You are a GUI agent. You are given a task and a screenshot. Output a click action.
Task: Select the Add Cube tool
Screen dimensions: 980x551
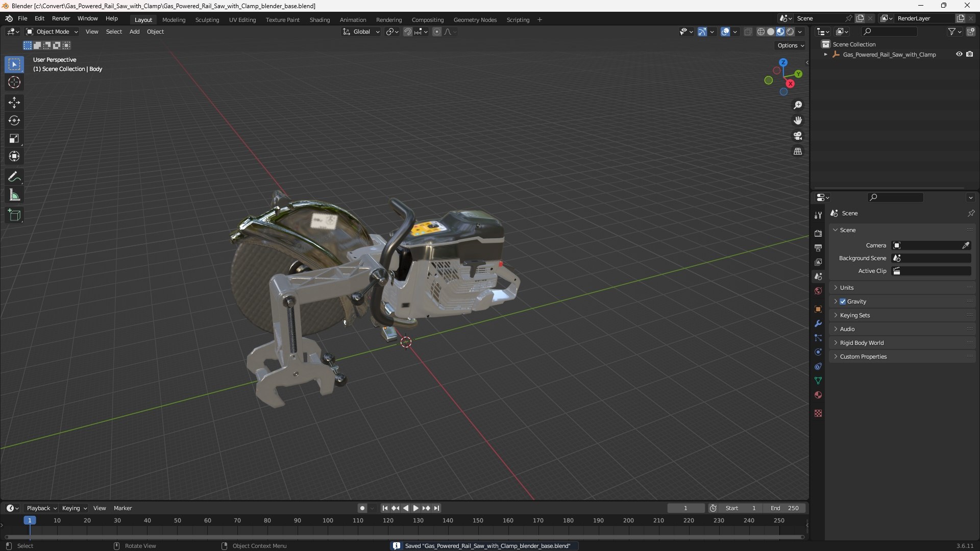[x=14, y=215]
